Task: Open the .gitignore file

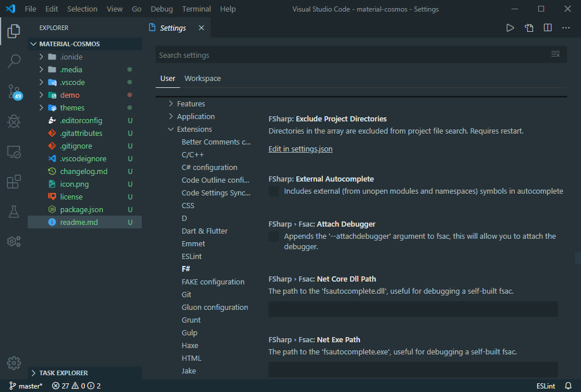Action: 76,146
